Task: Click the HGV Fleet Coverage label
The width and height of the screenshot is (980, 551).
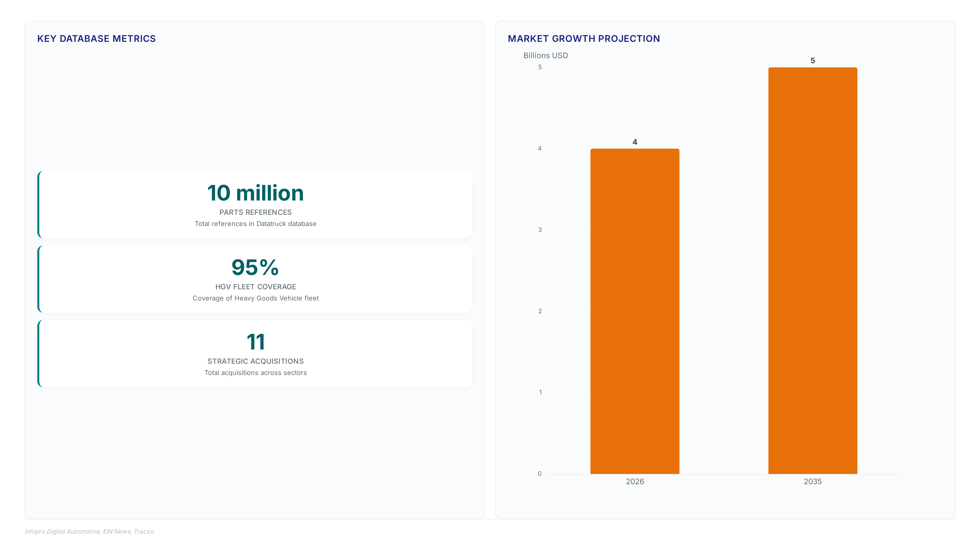Action: coord(255,287)
